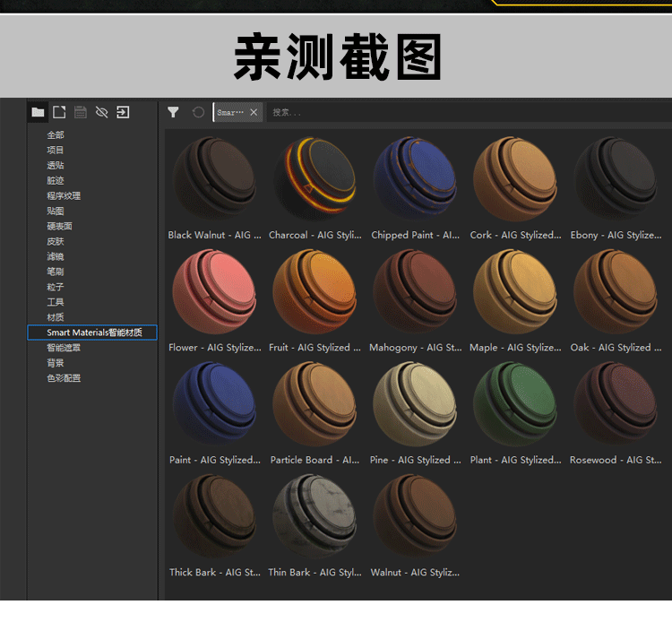
Task: Open the 智能遮罩 category
Action: (64, 348)
